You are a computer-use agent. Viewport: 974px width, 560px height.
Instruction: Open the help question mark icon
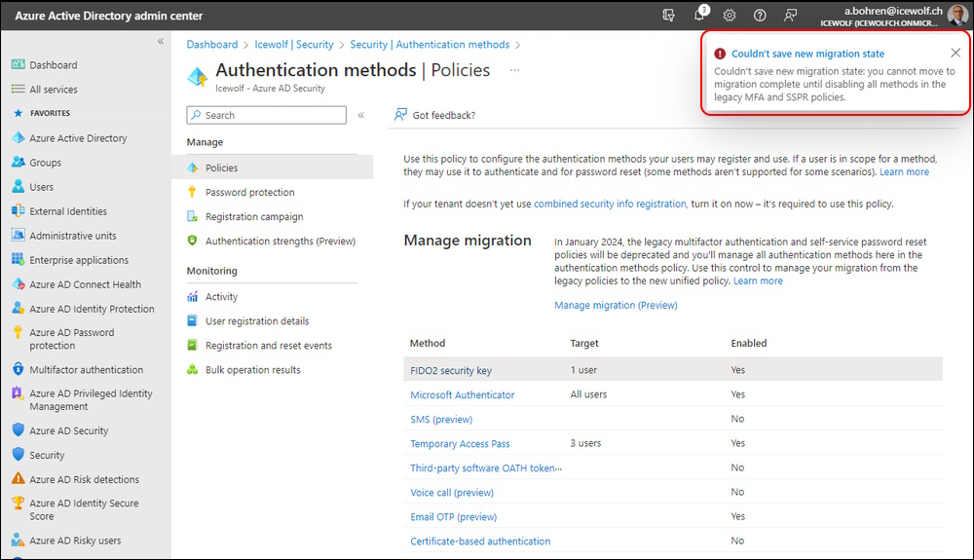760,16
